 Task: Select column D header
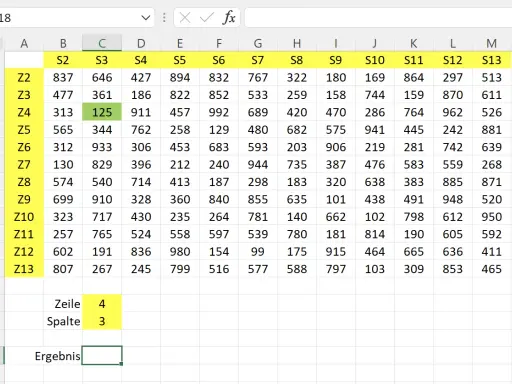pyautogui.click(x=141, y=43)
